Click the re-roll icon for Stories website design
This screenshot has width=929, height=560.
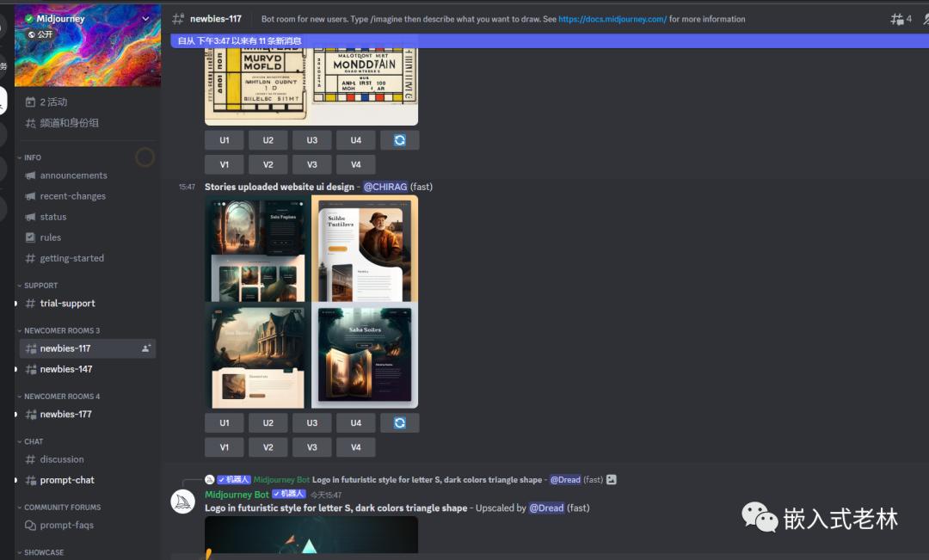399,423
